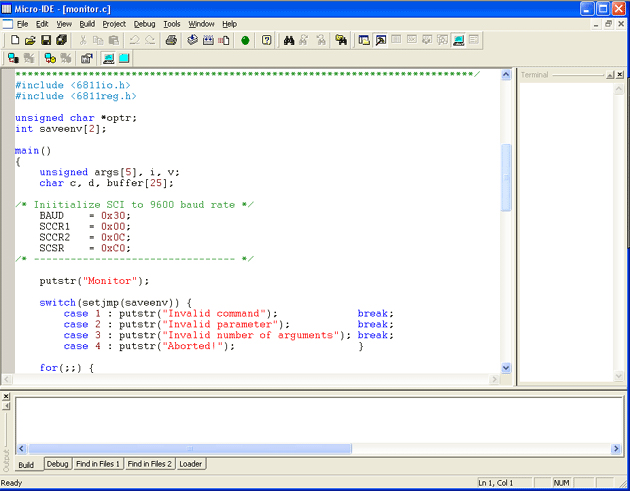Open the Debug menu

tap(144, 24)
